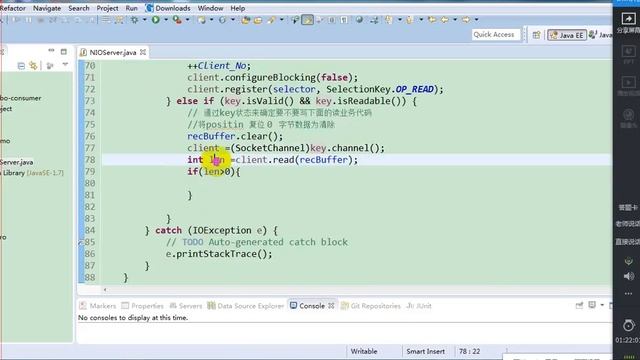640x360 pixels.
Task: Click the Debug bug icon in the toolbar
Action: click(134, 20)
